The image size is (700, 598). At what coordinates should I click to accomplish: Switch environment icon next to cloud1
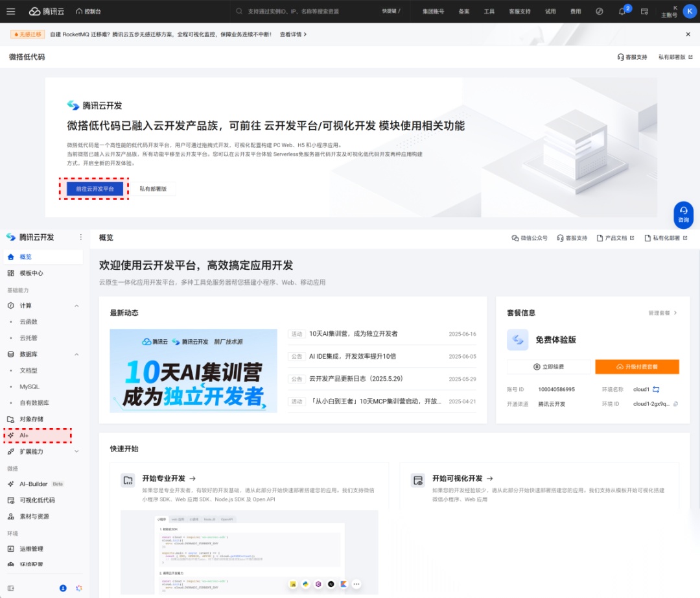[x=656, y=389]
